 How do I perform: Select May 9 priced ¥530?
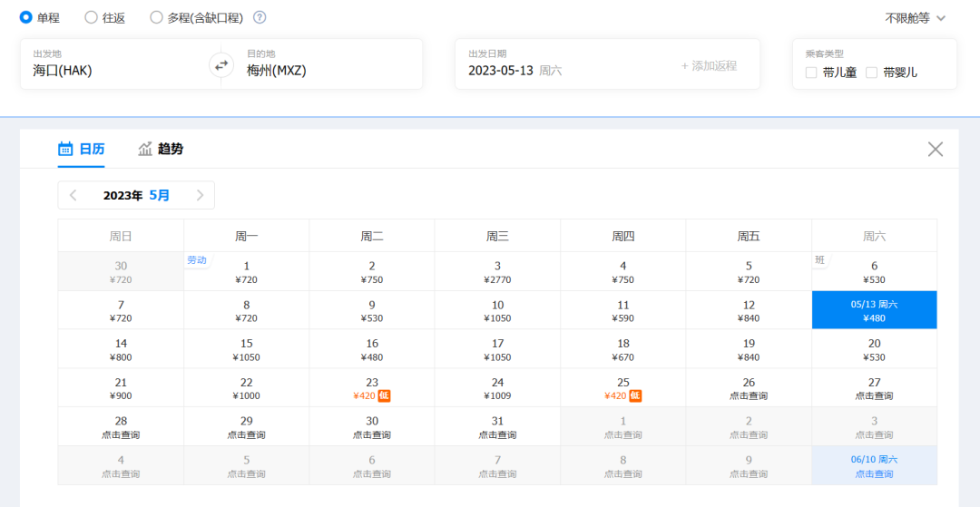click(x=372, y=310)
